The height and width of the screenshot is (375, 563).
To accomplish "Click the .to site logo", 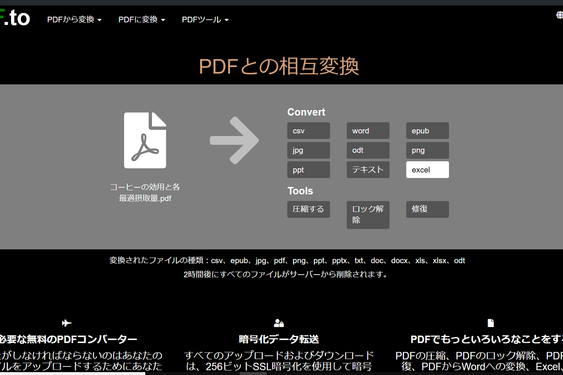I will click(x=15, y=18).
